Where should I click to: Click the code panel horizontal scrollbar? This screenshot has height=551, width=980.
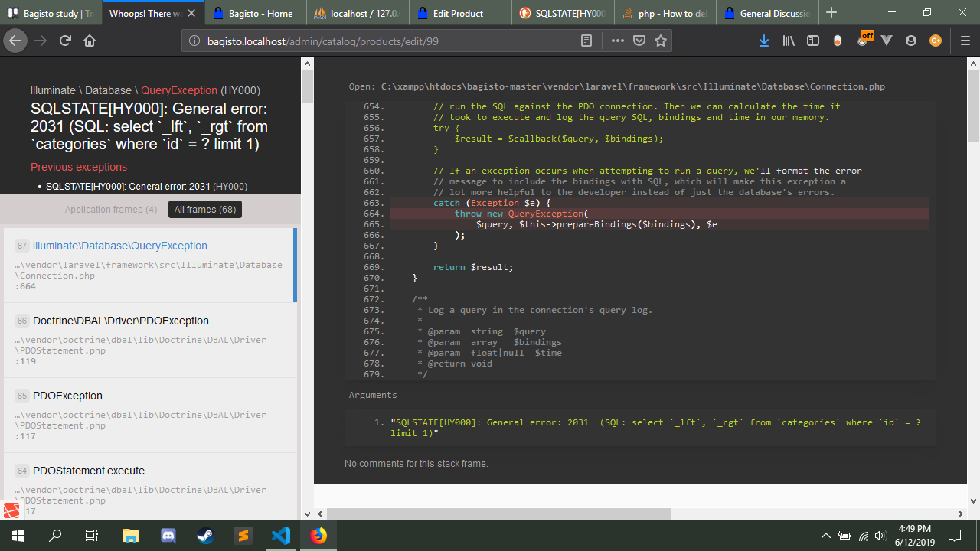(499, 514)
